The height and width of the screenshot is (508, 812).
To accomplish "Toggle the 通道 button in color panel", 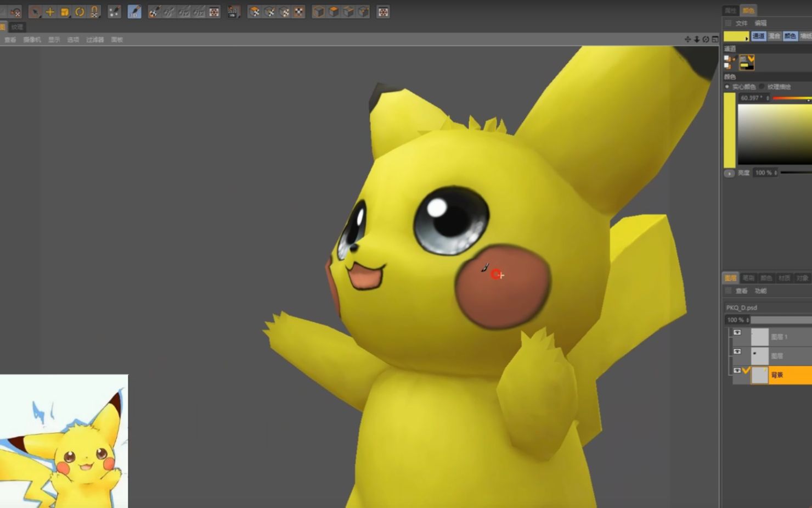I will [x=758, y=36].
